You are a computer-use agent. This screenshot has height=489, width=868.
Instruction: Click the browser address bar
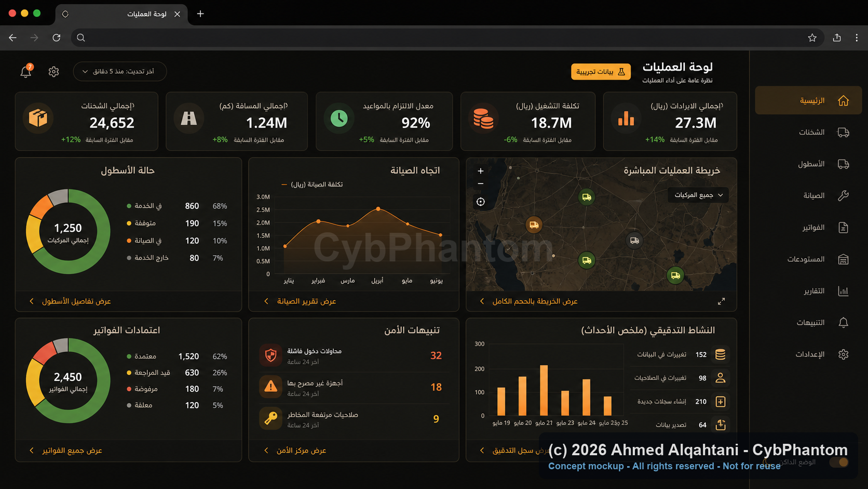pos(446,37)
